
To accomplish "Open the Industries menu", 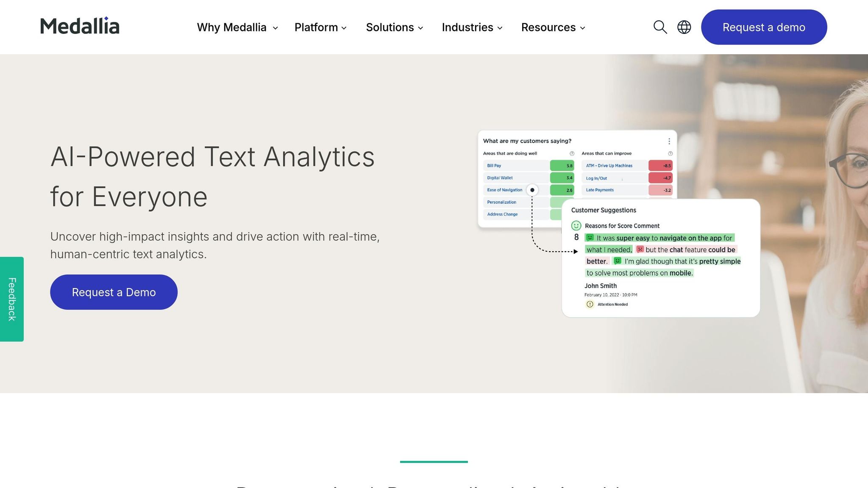I will pos(472,28).
